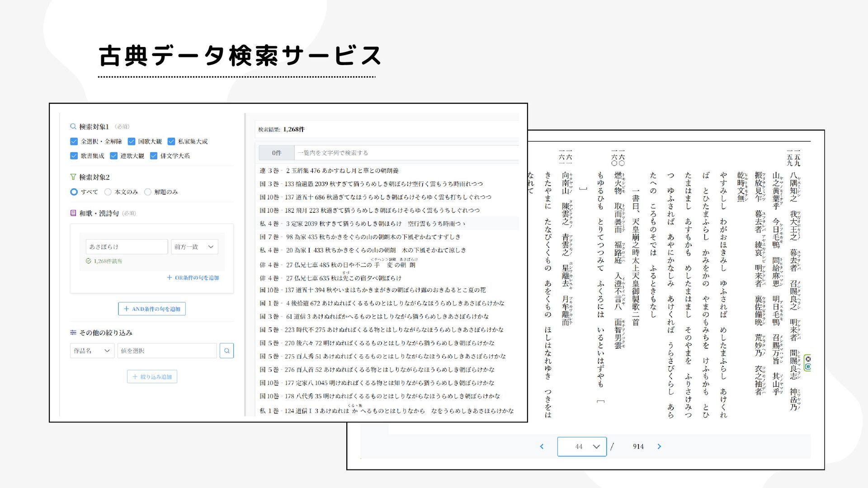This screenshot has height=488, width=868.
Task: Open result 拾遺愚 2039 in the list
Action: point(371,184)
